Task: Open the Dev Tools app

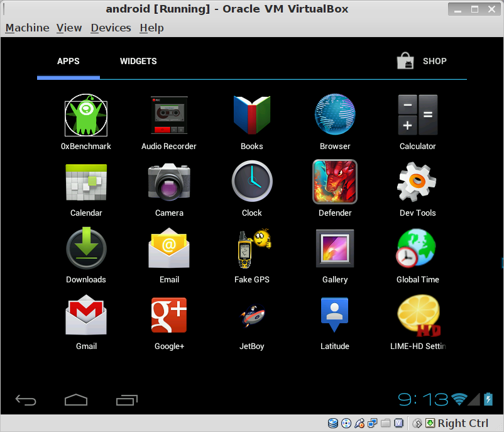Action: pos(417,181)
